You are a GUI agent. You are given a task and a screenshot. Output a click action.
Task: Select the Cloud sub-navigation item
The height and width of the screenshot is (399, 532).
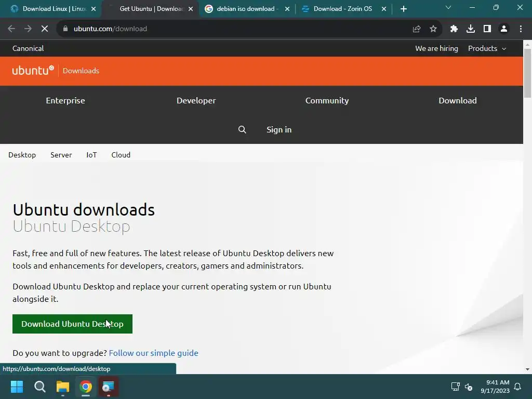[121, 155]
